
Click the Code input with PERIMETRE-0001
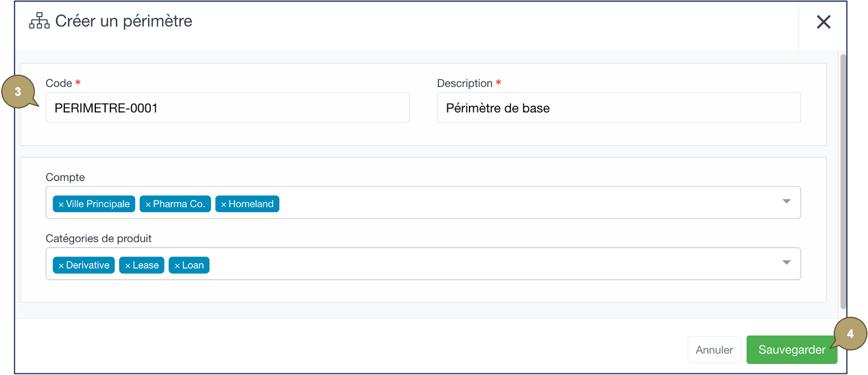(x=227, y=108)
